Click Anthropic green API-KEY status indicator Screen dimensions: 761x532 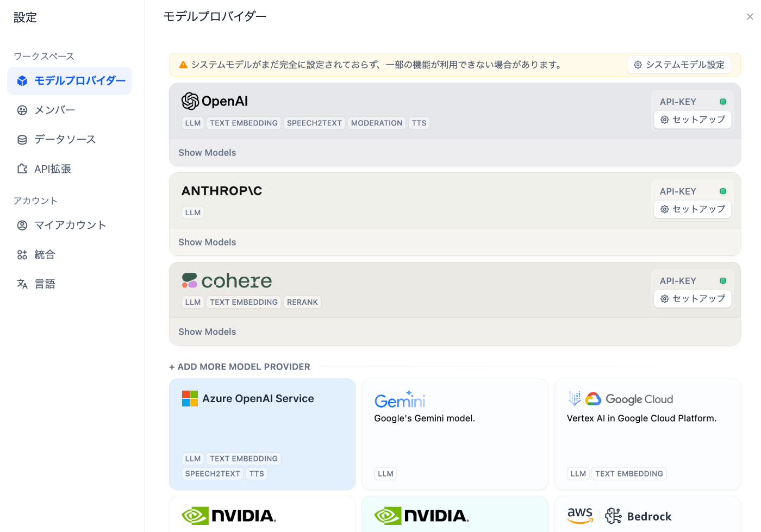[723, 191]
